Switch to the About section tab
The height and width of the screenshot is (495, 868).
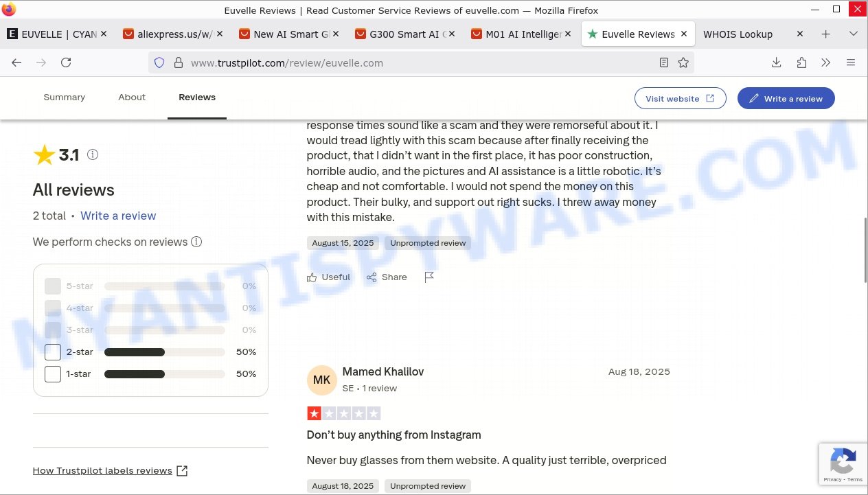point(132,97)
